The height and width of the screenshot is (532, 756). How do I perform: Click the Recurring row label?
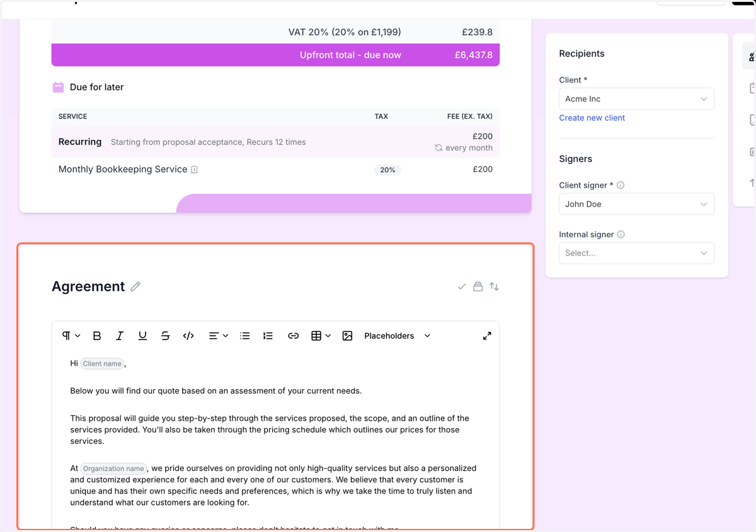pos(80,142)
